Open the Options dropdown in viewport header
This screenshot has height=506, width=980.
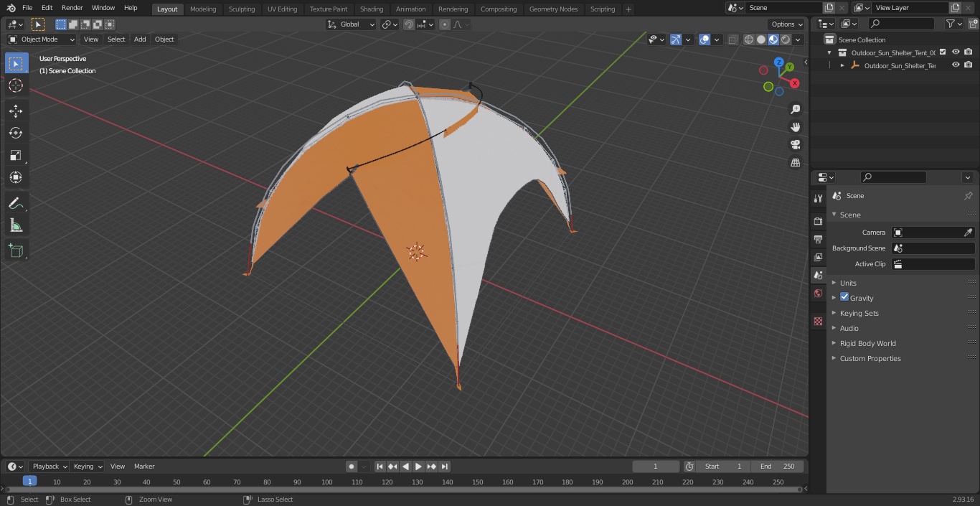click(787, 24)
